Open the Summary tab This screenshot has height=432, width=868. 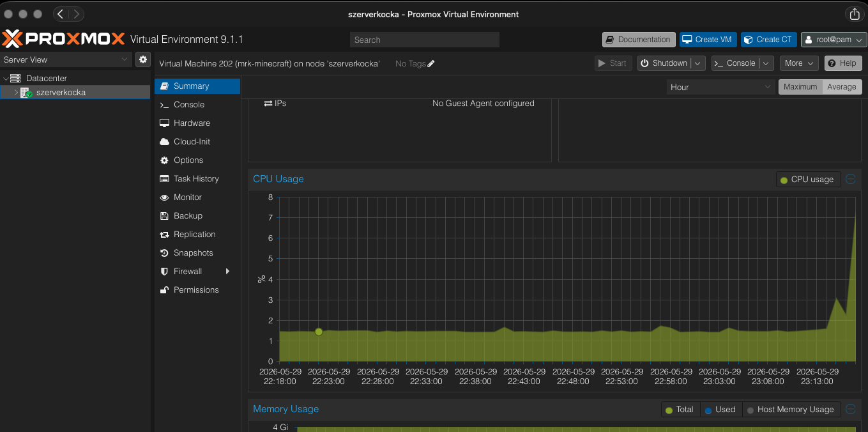(x=197, y=86)
